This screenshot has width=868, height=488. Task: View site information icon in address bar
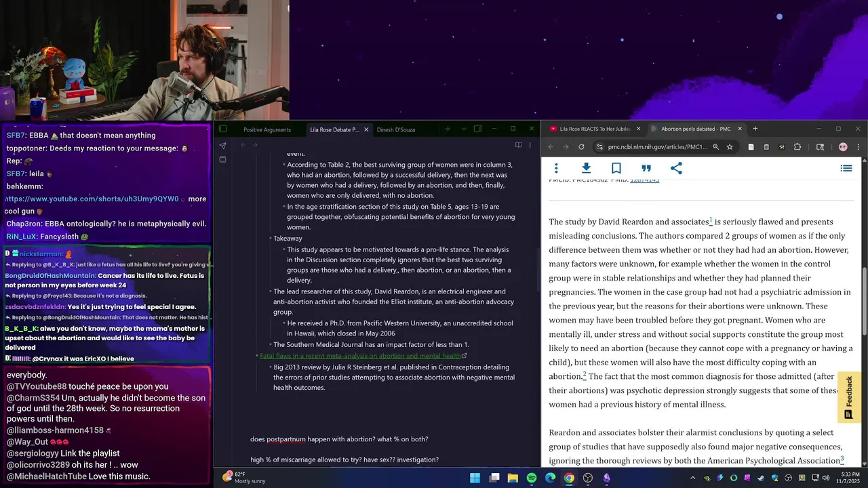click(599, 146)
